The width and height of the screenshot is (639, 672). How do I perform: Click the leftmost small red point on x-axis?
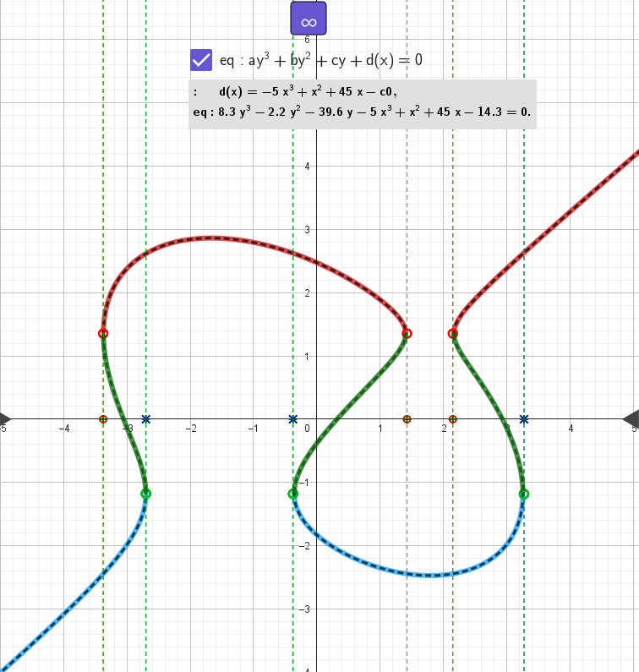[103, 419]
